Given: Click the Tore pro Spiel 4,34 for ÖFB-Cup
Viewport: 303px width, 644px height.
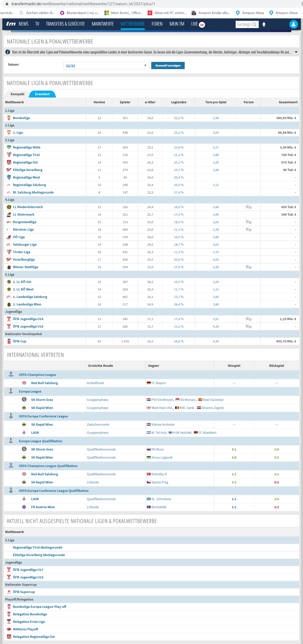Looking at the screenshot, I should point(216,341).
